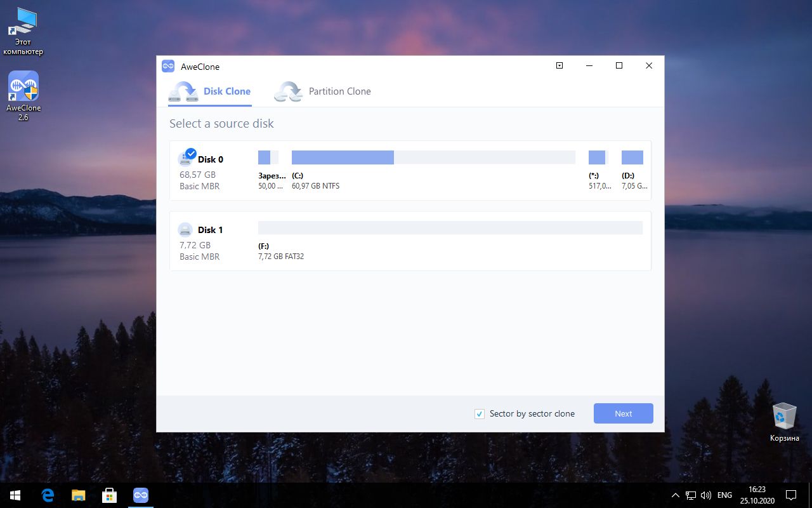
Task: Click the 50,00 reserved partition bar
Action: click(x=268, y=157)
